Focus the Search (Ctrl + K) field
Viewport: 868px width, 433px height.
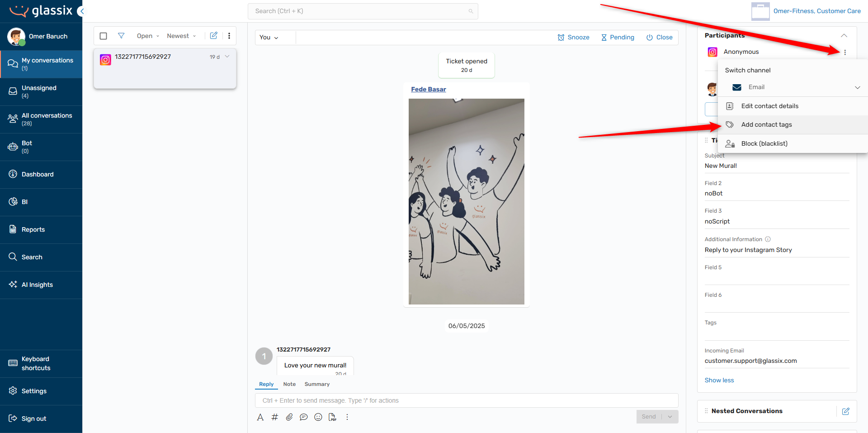363,11
